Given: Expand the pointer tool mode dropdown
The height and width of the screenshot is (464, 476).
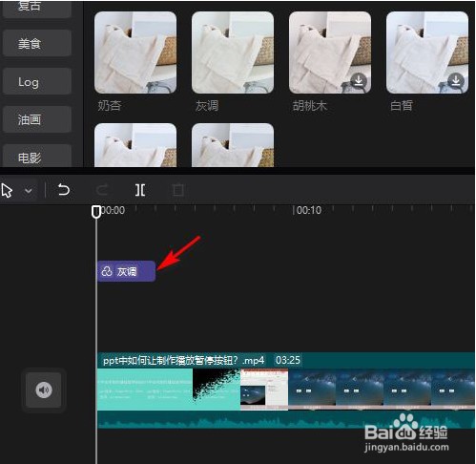Looking at the screenshot, I should [x=29, y=191].
